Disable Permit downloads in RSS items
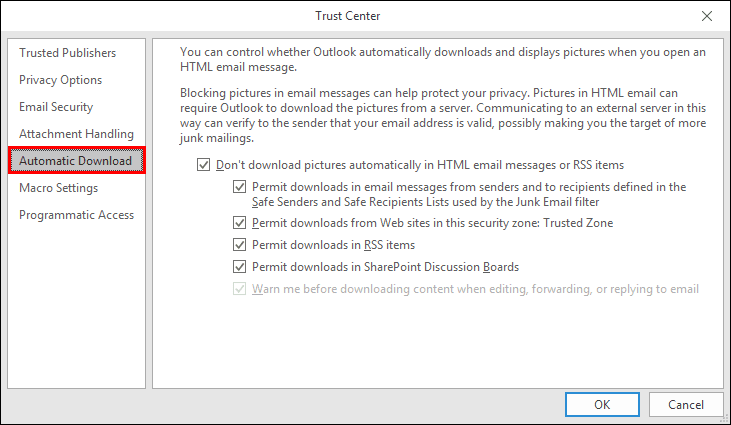This screenshot has height=425, width=731. click(239, 245)
